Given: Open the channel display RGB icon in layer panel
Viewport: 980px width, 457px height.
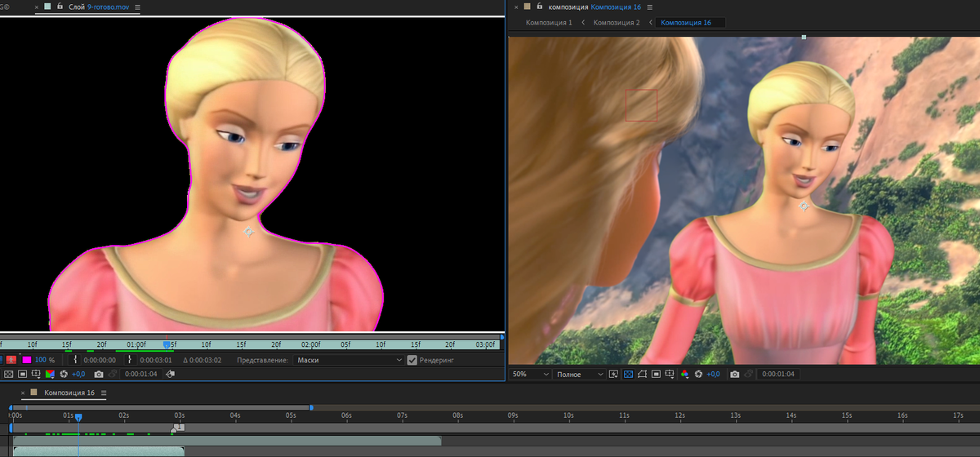Looking at the screenshot, I should 50,374.
